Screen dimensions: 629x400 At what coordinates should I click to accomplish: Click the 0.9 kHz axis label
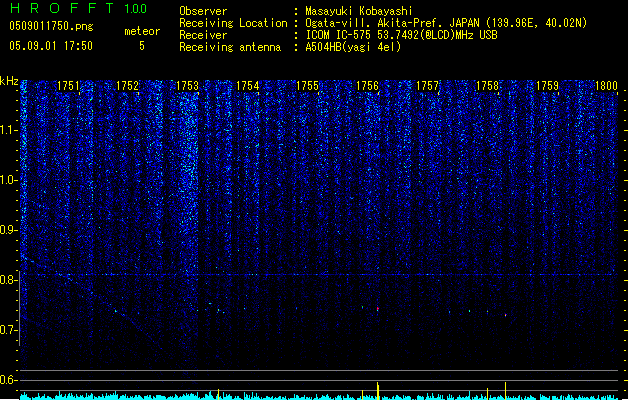pyautogui.click(x=9, y=230)
